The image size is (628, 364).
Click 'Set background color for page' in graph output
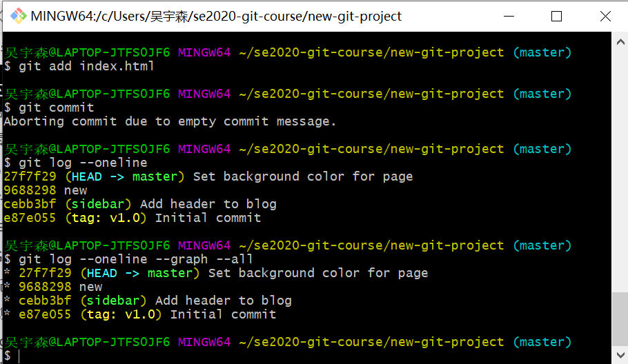click(318, 273)
